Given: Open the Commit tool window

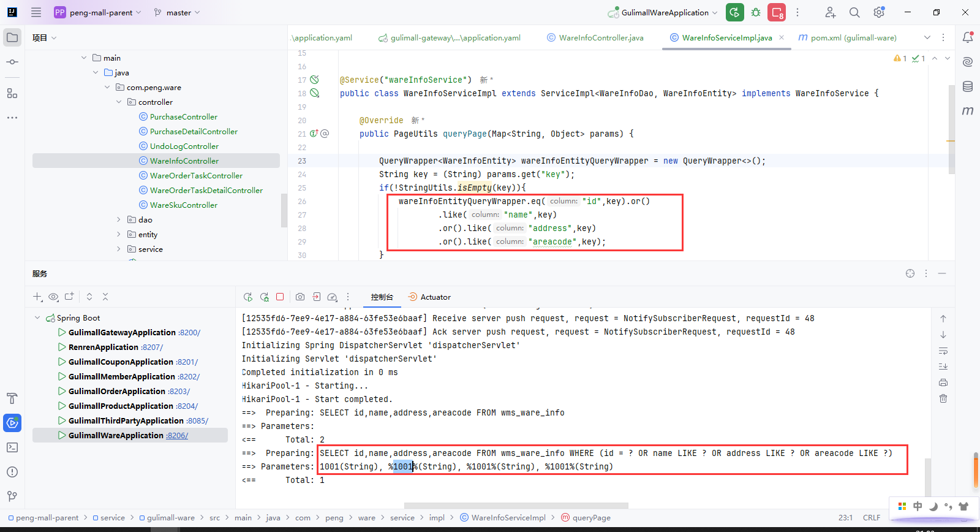Looking at the screenshot, I should [12, 62].
